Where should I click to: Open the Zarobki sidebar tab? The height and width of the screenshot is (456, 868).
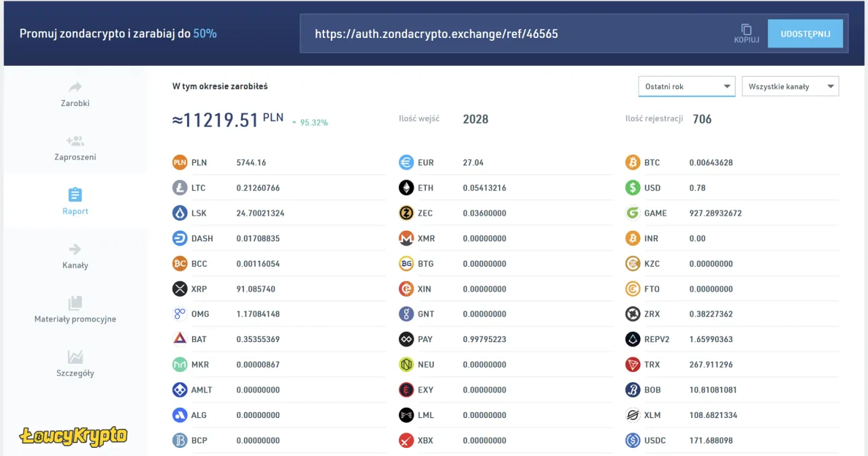click(x=75, y=94)
